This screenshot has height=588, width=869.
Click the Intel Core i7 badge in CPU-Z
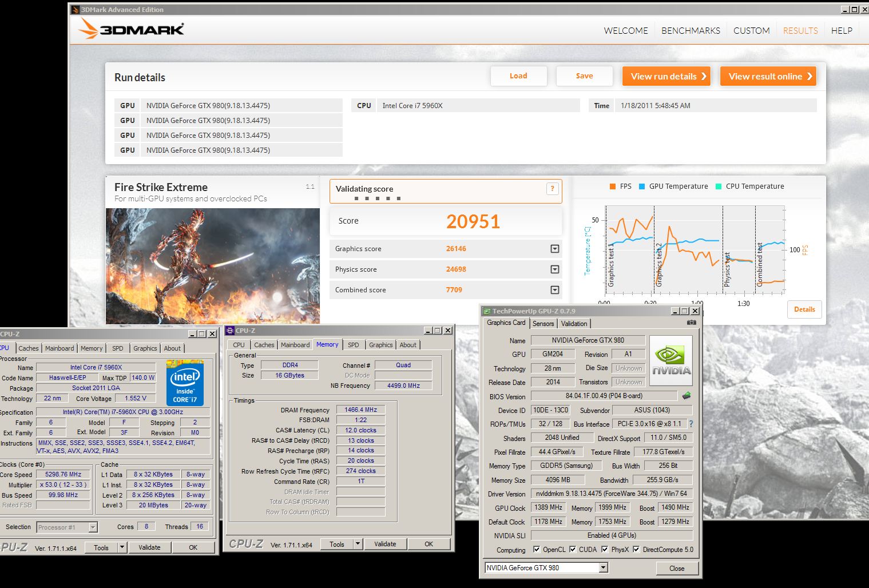185,383
